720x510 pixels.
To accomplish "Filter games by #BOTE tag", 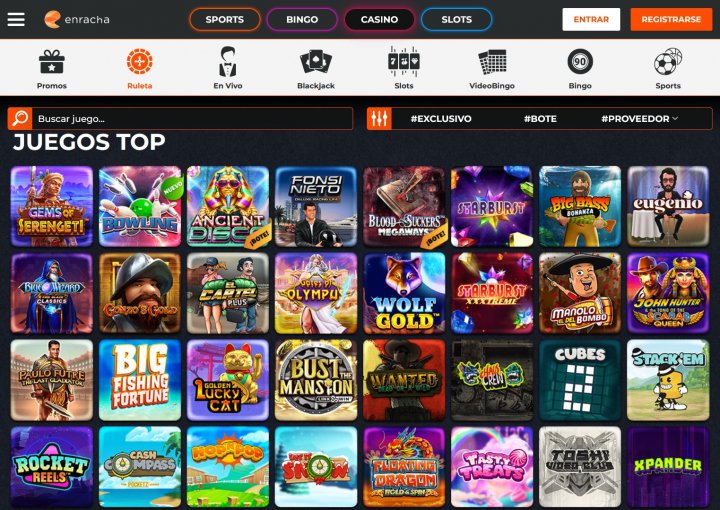I will tap(540, 118).
